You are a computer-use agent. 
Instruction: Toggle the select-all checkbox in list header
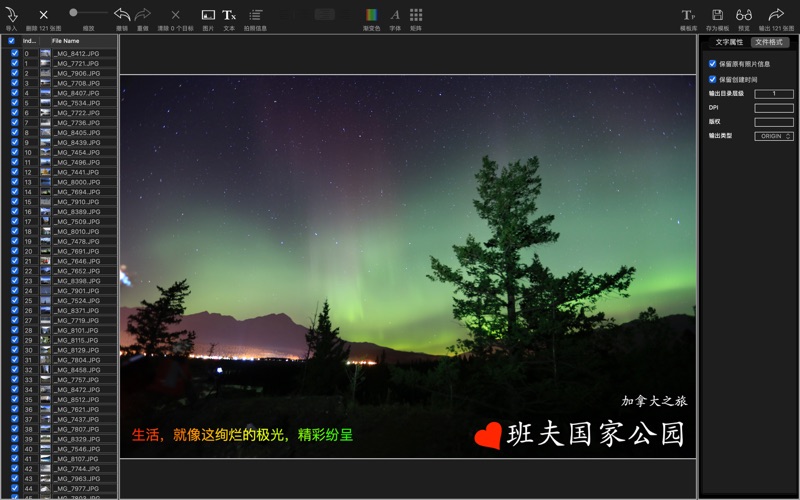(11, 41)
